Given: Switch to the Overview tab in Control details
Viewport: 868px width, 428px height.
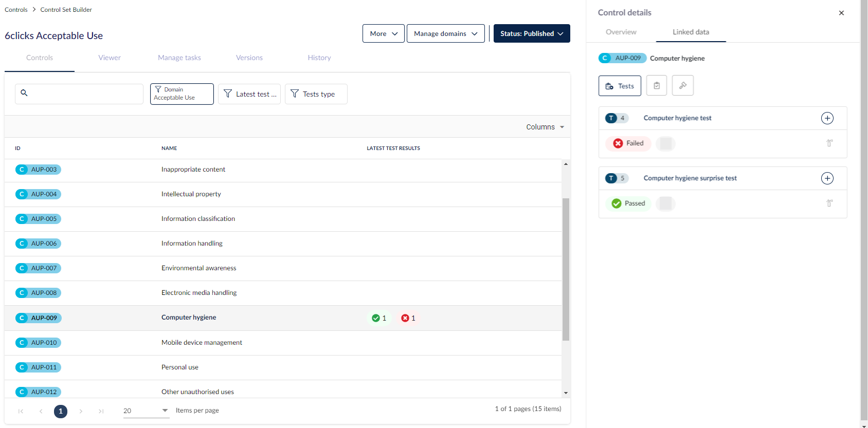Looking at the screenshot, I should (x=621, y=32).
